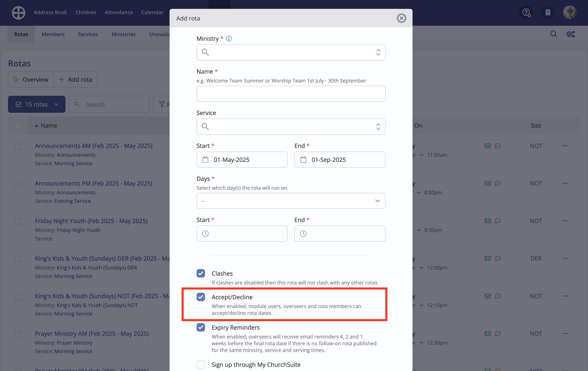Open more options for Announcements PM rota
Viewport: 588px width, 371px height.
point(565,183)
